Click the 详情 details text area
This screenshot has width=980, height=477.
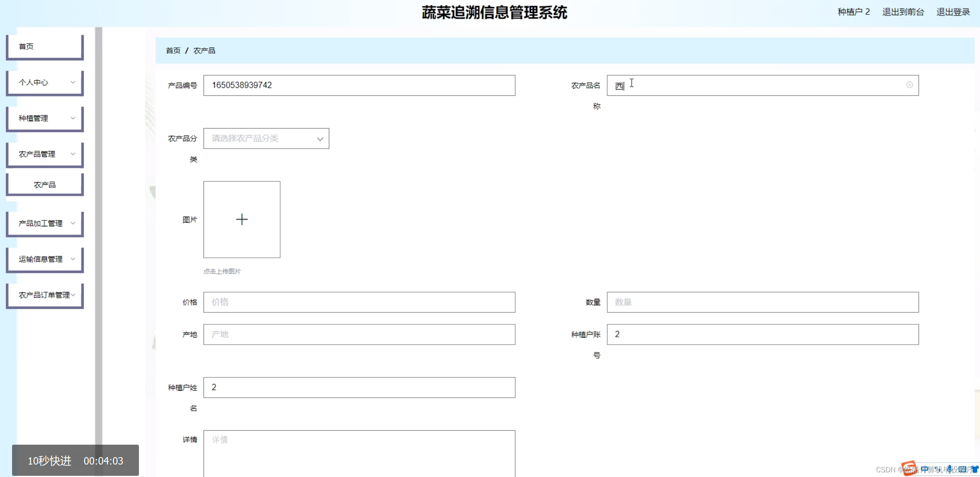[359, 452]
